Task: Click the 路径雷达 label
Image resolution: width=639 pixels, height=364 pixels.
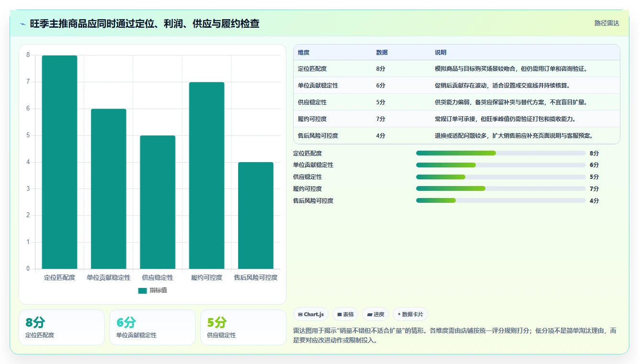Action: point(606,23)
